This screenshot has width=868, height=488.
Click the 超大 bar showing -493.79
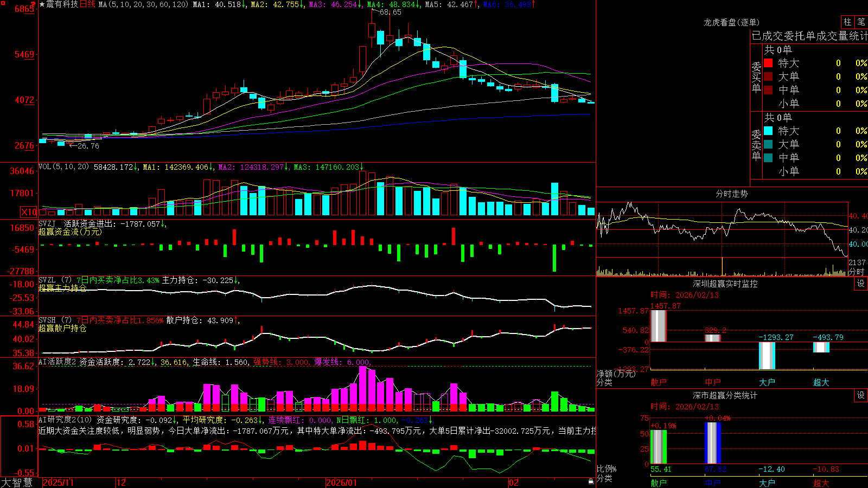[x=821, y=347]
